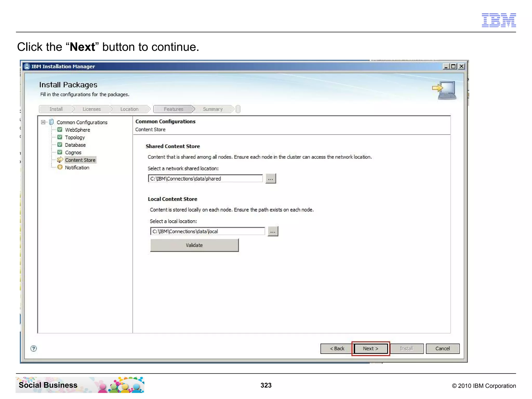Select WebSphere in configuration tree
532x399 pixels.
point(77,130)
